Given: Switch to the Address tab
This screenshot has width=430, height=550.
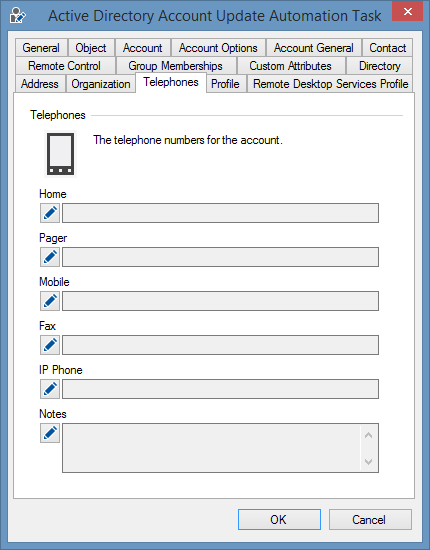Looking at the screenshot, I should pos(40,84).
